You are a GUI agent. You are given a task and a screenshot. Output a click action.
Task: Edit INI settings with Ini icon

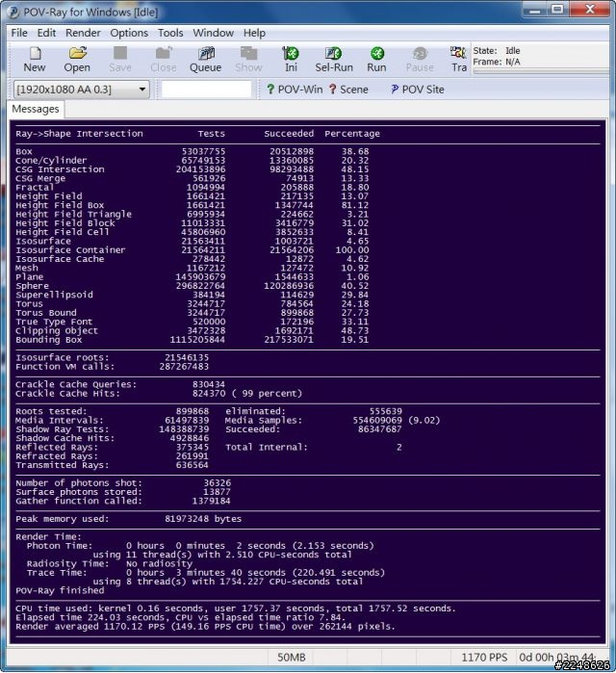pos(291,60)
